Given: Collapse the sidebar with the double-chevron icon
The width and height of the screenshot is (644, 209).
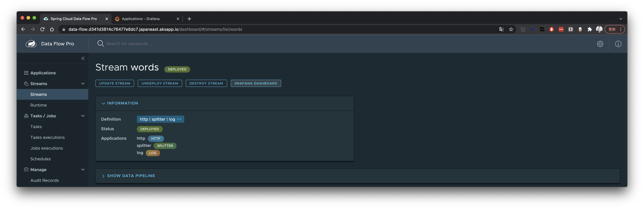Looking at the screenshot, I should (83, 58).
